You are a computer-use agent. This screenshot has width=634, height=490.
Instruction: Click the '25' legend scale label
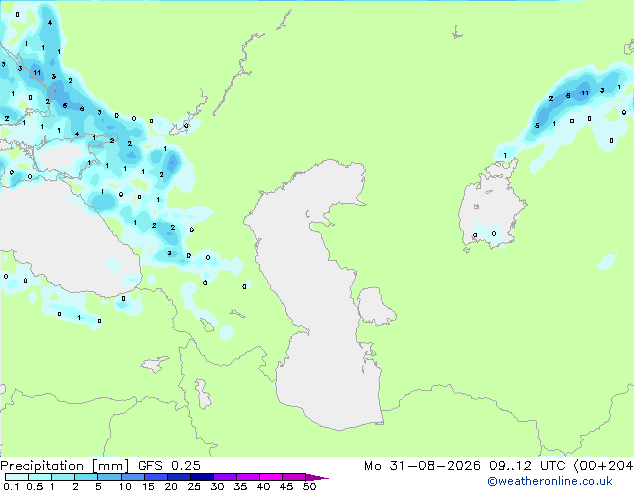pyautogui.click(x=194, y=486)
